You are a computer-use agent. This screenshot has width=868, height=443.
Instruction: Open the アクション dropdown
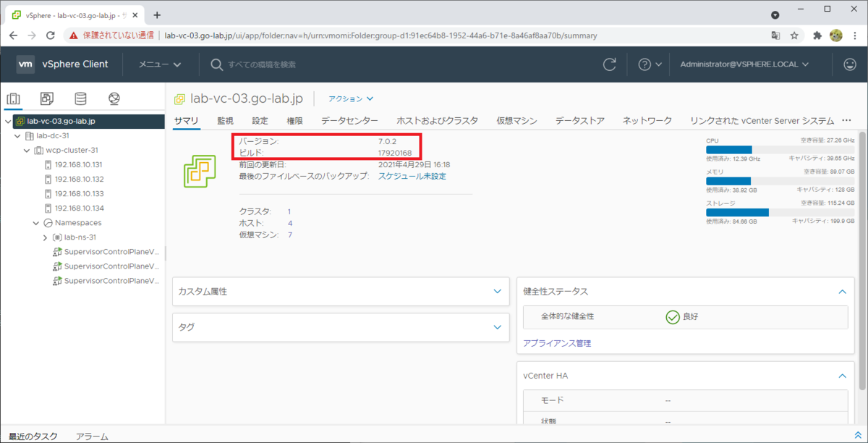tap(351, 98)
